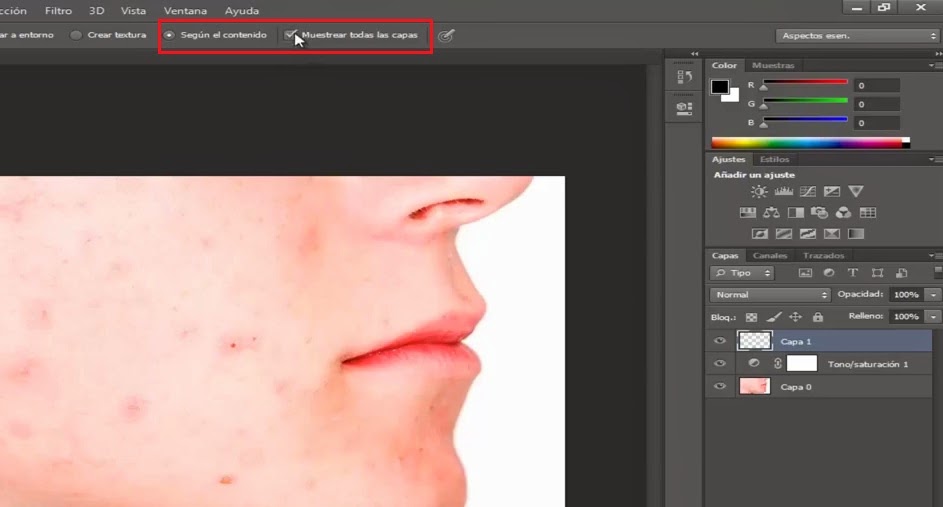943x507 pixels.
Task: Open the Opacidad slider dropdown arrow
Action: 933,295
